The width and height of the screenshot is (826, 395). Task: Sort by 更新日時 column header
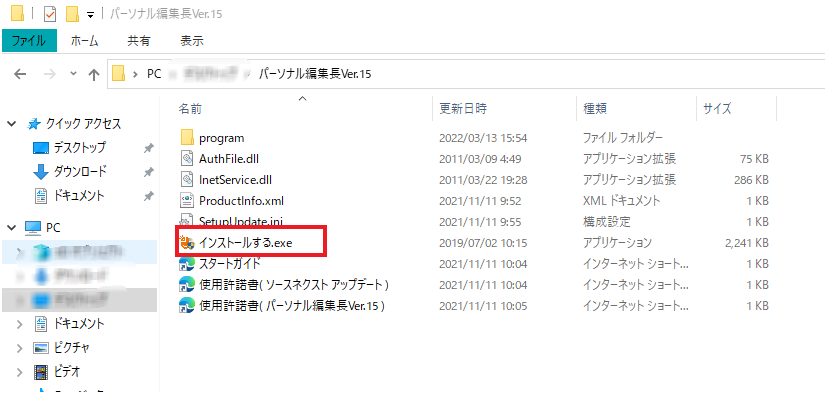click(x=463, y=108)
